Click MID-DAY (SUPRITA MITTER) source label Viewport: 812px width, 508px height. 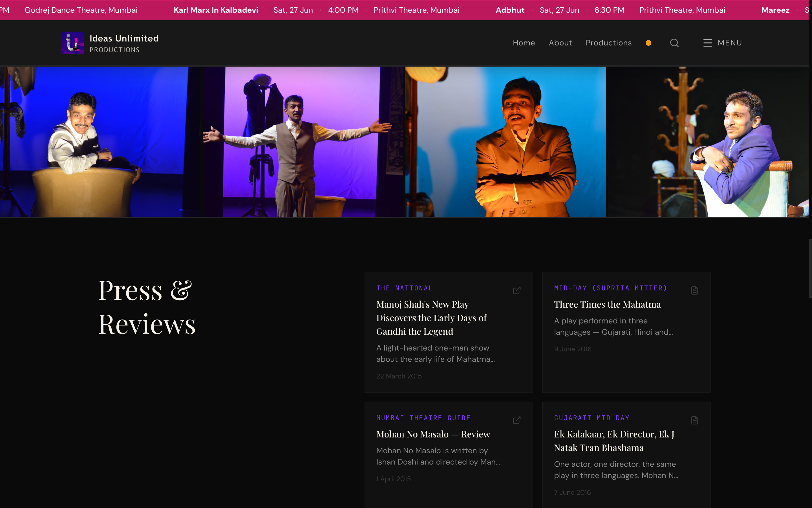[x=610, y=288]
